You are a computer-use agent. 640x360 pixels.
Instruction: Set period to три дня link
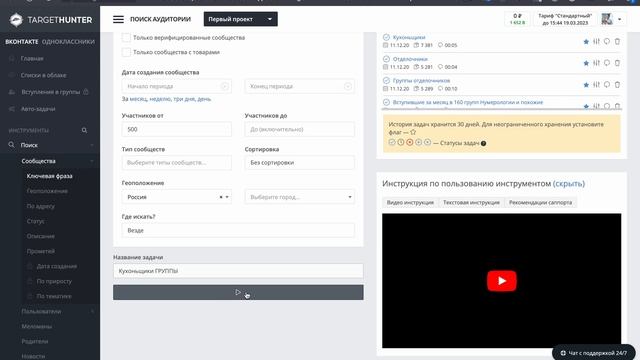tap(184, 99)
